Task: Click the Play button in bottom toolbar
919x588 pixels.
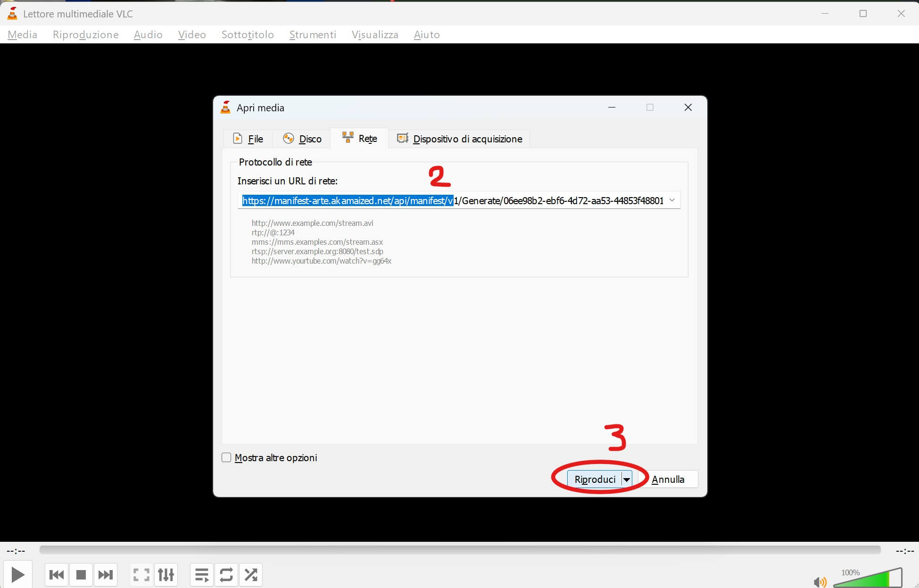Action: 17,575
